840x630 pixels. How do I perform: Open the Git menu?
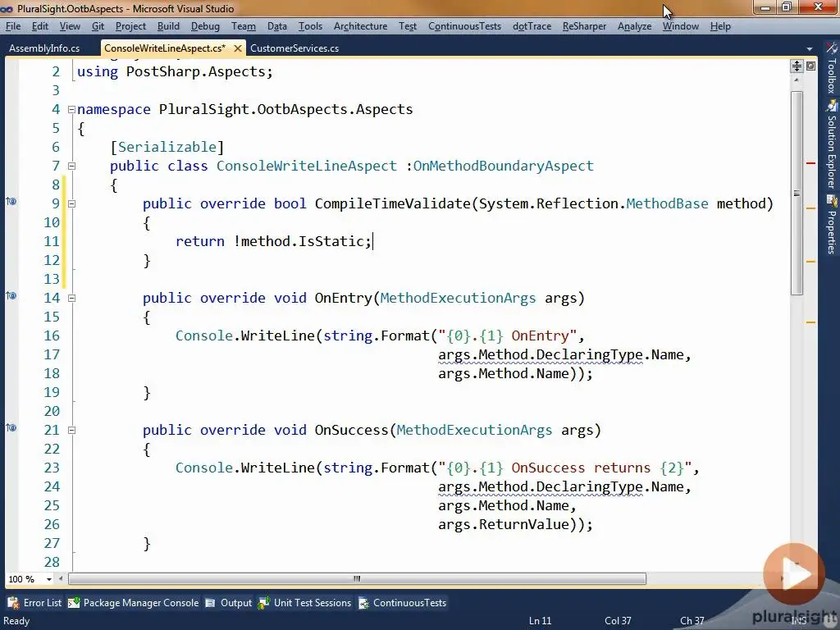click(98, 26)
